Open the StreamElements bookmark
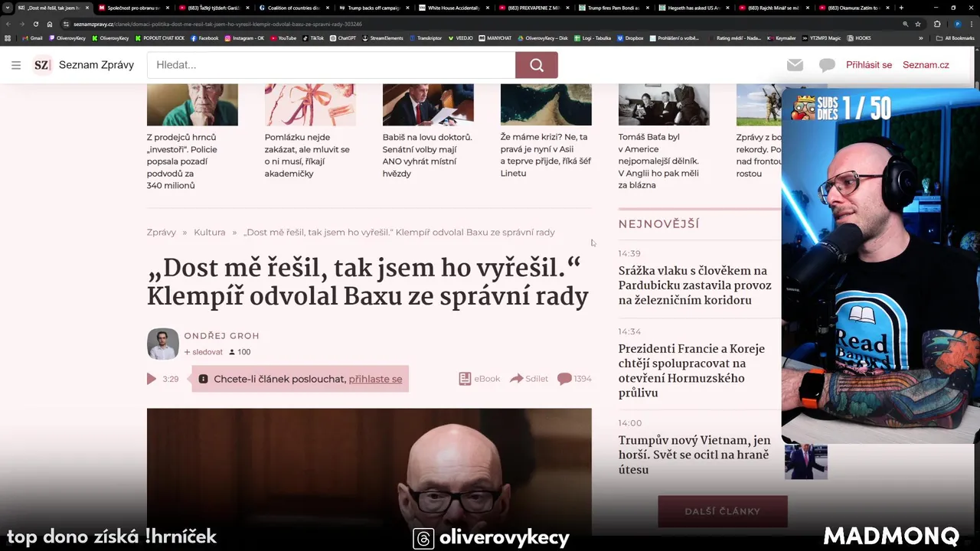 click(x=382, y=38)
